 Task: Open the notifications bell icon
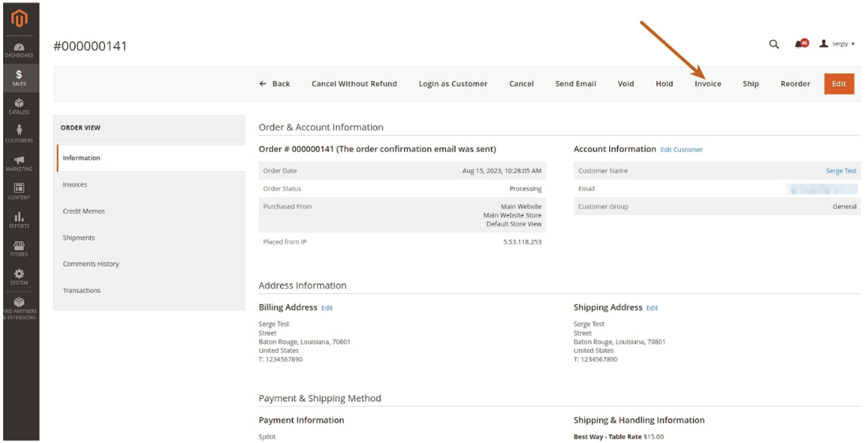800,43
